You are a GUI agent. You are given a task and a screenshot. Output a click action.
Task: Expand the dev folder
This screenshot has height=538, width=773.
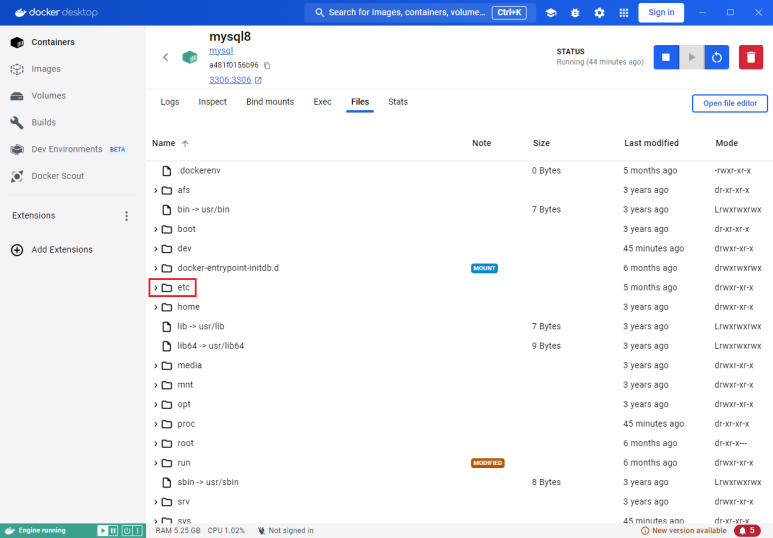(156, 249)
